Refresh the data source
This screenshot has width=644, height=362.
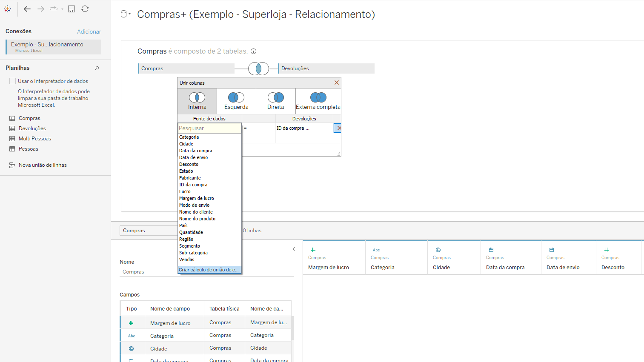pyautogui.click(x=85, y=9)
